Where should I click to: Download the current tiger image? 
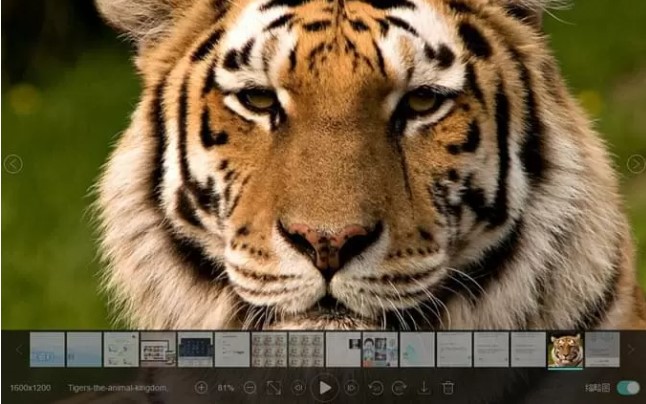(x=424, y=388)
